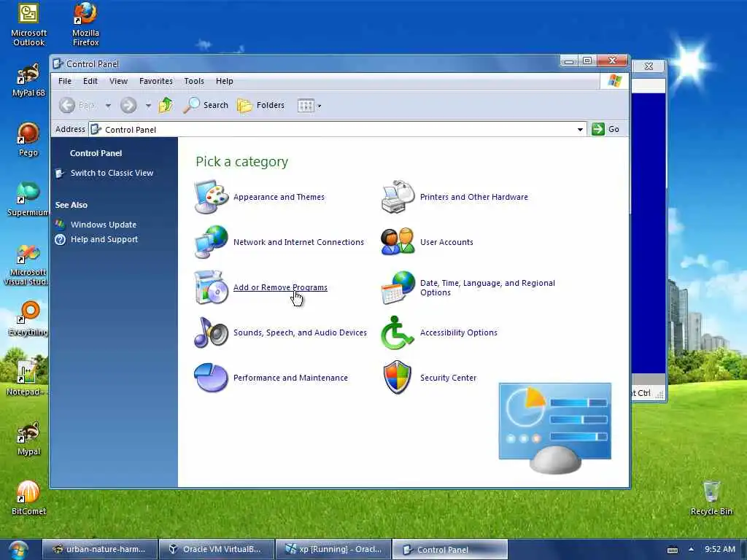Open the MyPal 68 desktop shortcut

tap(28, 80)
